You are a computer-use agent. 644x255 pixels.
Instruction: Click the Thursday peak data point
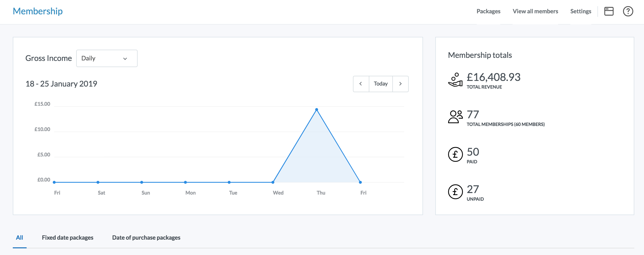(x=317, y=110)
